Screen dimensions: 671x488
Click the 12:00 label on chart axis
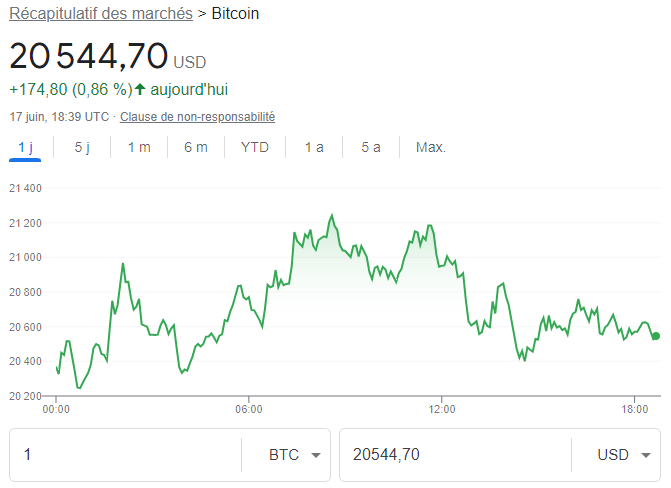[442, 408]
